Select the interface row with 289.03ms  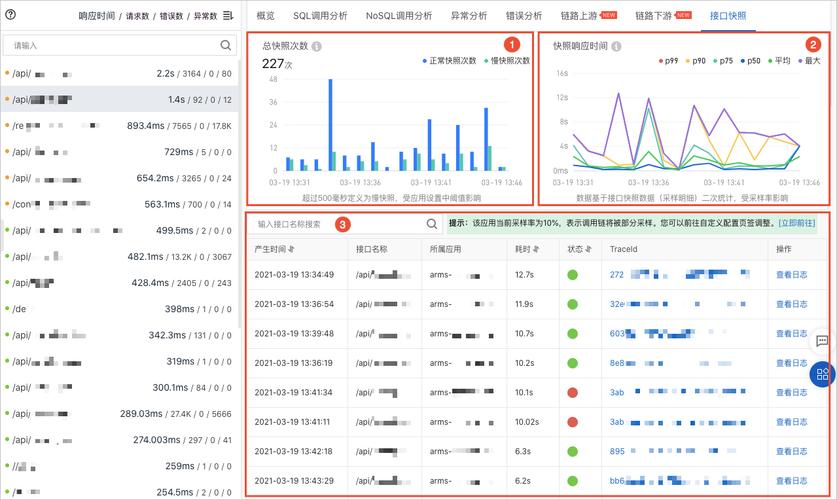120,414
